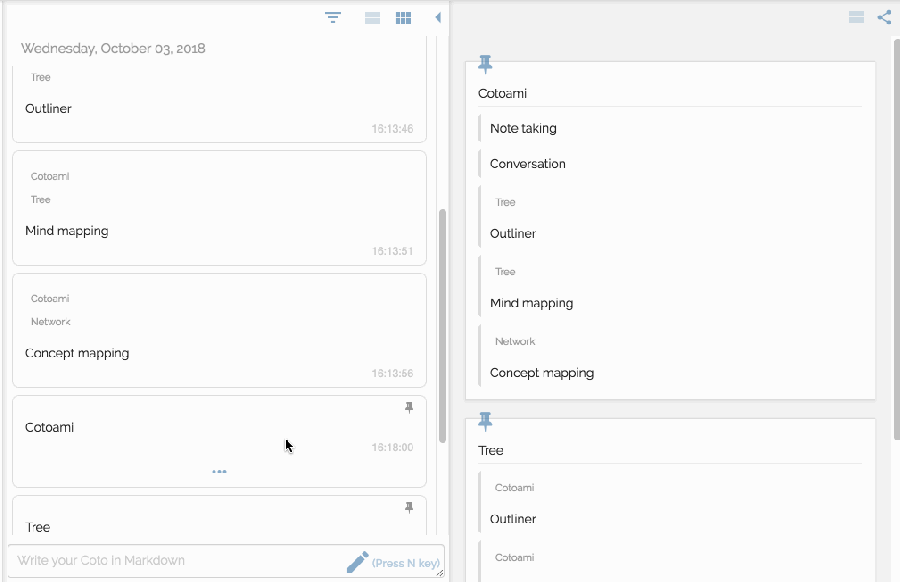This screenshot has height=582, width=900.
Task: Collapse the timeline panel with arrow
Action: click(437, 18)
